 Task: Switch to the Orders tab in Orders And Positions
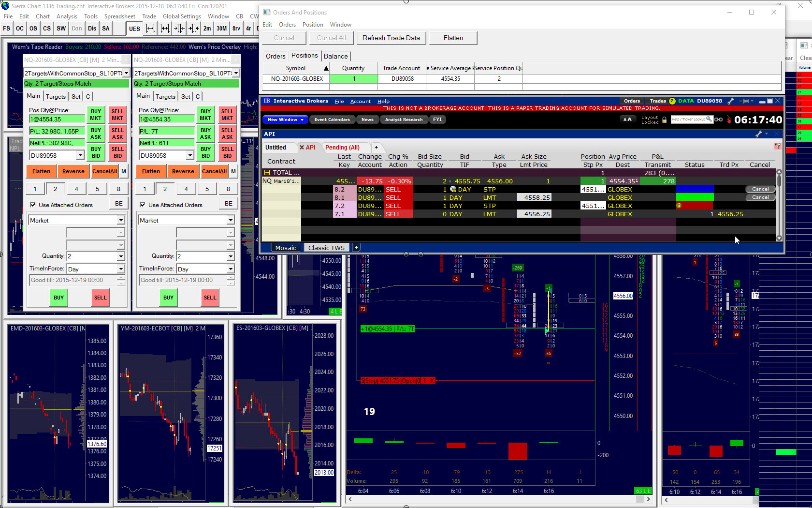(x=275, y=56)
